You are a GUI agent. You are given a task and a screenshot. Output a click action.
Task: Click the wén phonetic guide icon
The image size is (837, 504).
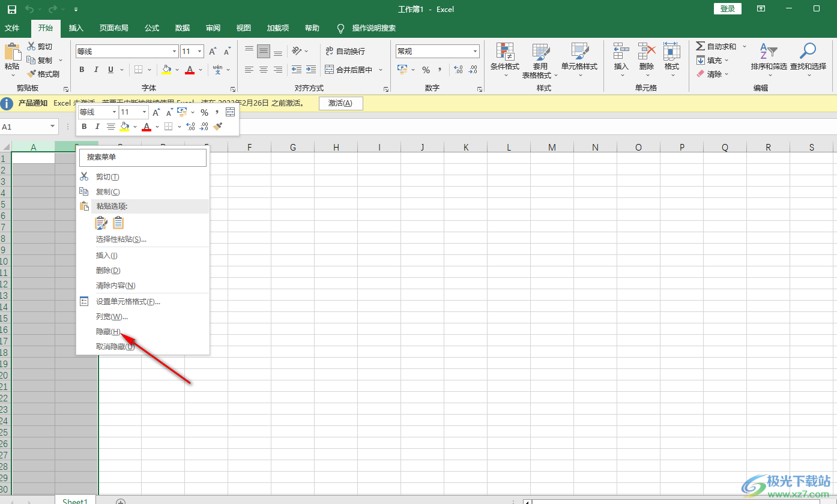[217, 70]
